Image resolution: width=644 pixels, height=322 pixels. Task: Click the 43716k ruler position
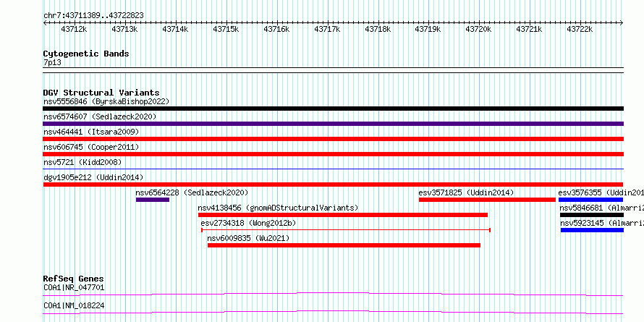click(x=276, y=29)
